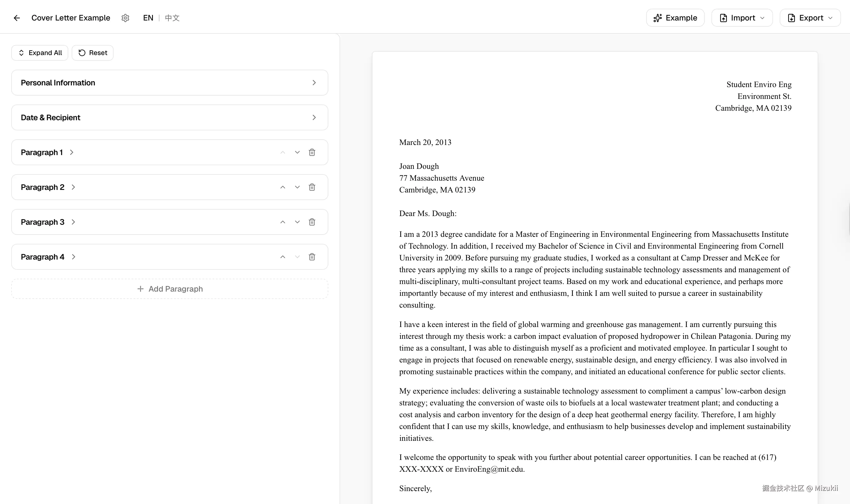
Task: Move Paragraph 3 down
Action: 297,222
